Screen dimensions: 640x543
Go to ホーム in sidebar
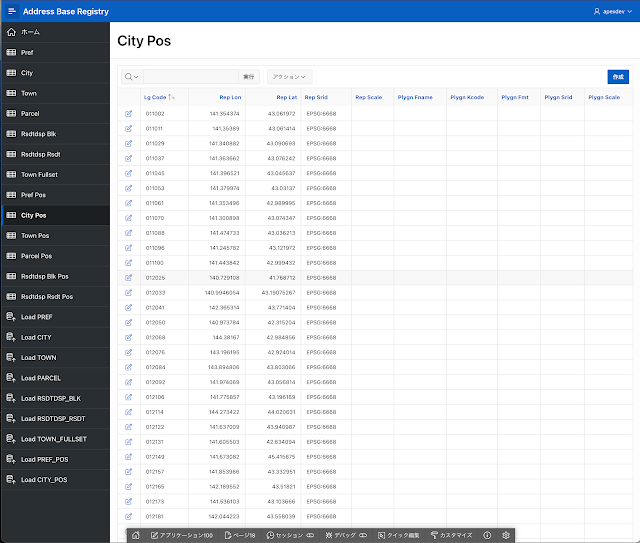point(55,32)
